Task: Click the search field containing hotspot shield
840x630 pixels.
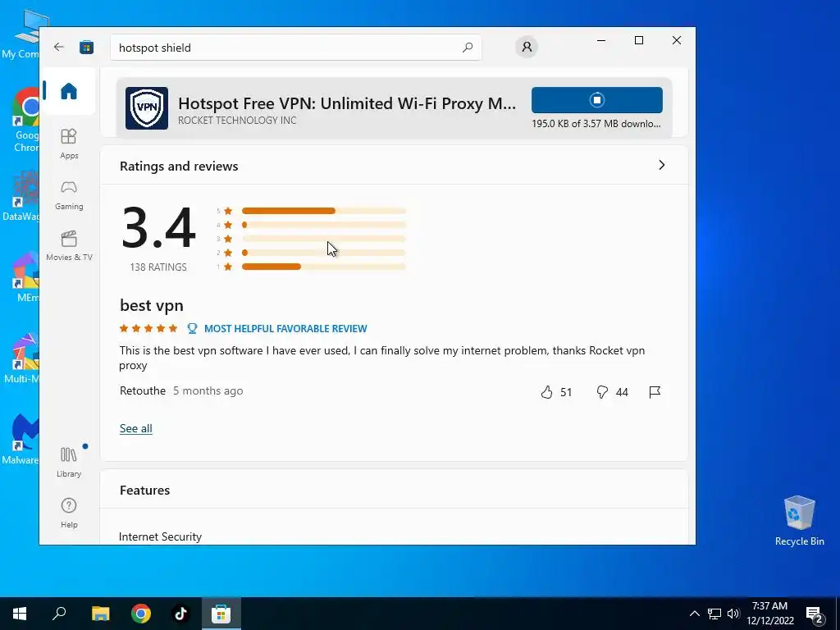Action: click(295, 48)
